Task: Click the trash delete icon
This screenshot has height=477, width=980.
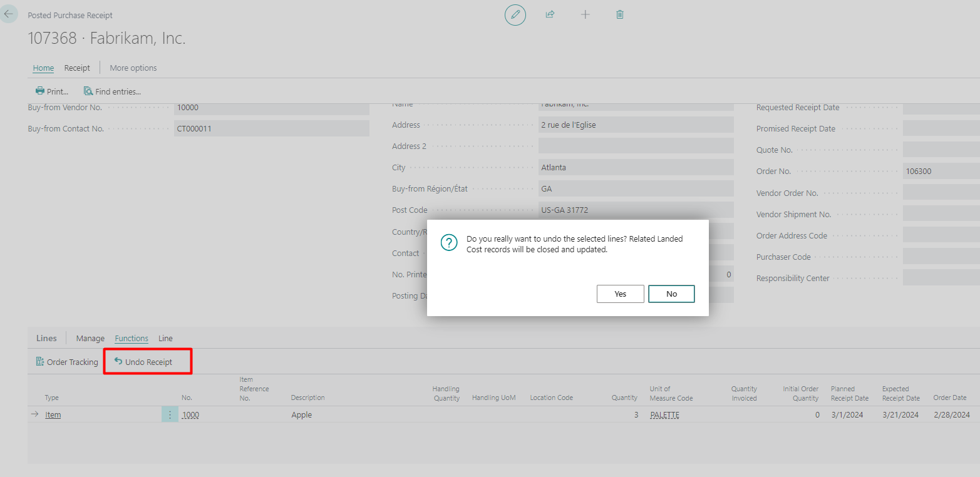Action: 620,14
